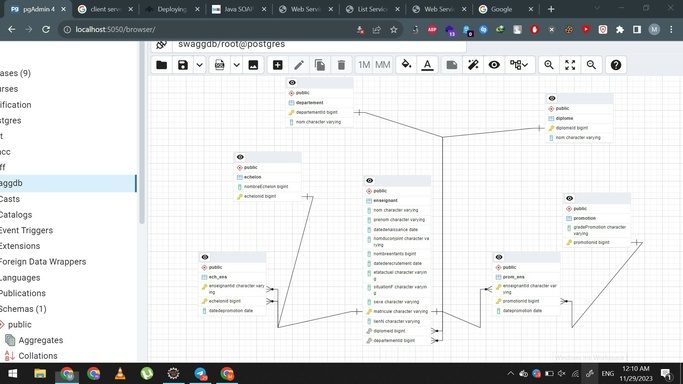Screen dimensions: 683x384
Task: Open the Event Triggers tree node
Action: 26,230
